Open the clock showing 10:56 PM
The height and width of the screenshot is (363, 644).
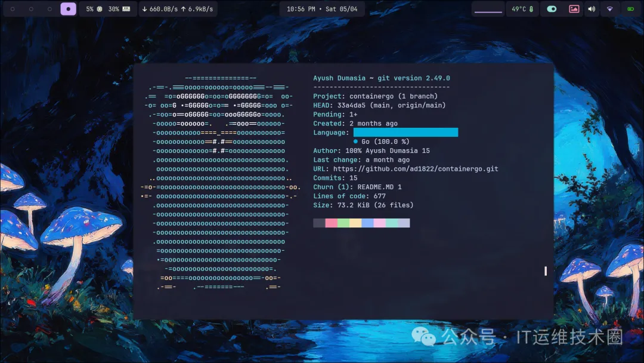click(322, 9)
